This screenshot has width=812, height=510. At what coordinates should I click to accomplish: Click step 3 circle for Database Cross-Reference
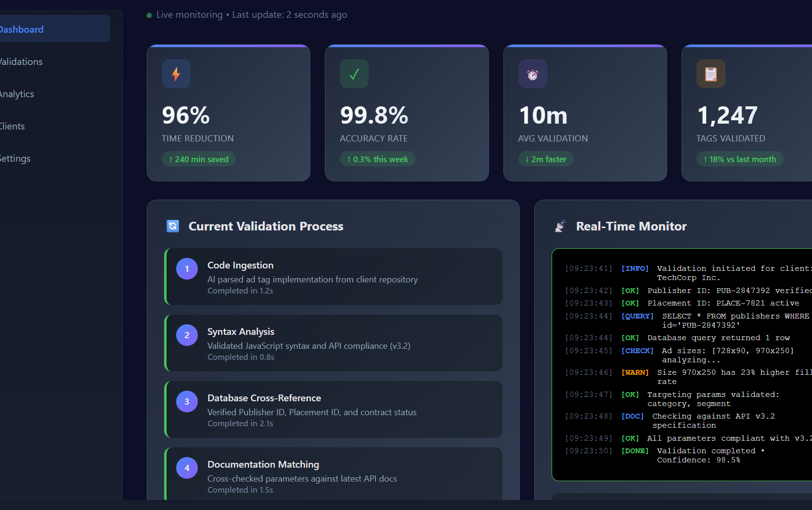click(x=187, y=402)
